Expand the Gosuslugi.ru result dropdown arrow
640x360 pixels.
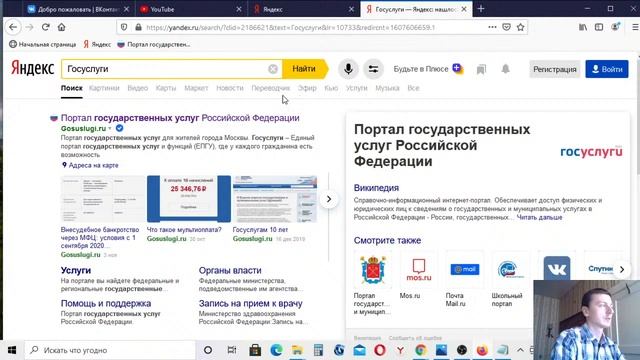pyautogui.click(x=110, y=129)
